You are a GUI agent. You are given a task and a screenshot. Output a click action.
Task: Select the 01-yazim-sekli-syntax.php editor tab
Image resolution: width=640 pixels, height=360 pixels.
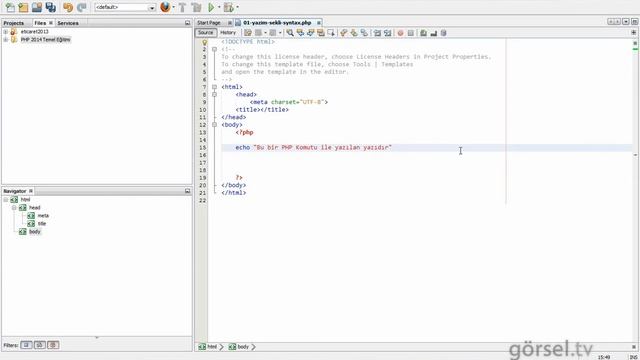277,23
